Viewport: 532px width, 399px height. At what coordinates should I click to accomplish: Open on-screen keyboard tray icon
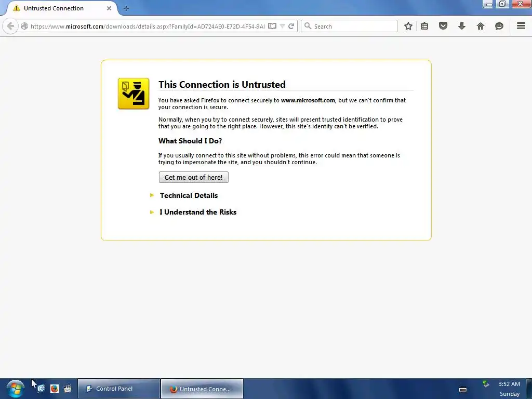tap(463, 389)
